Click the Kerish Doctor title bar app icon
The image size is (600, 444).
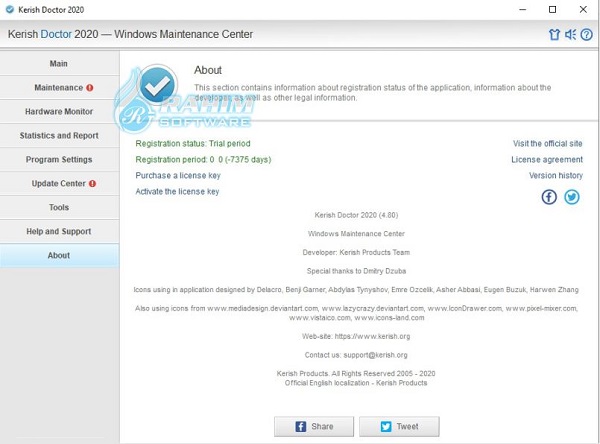tap(10, 10)
